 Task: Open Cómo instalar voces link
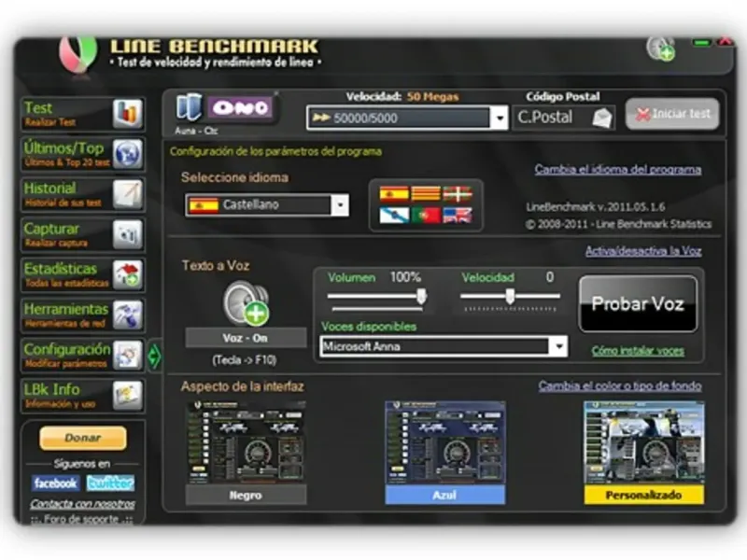638,351
